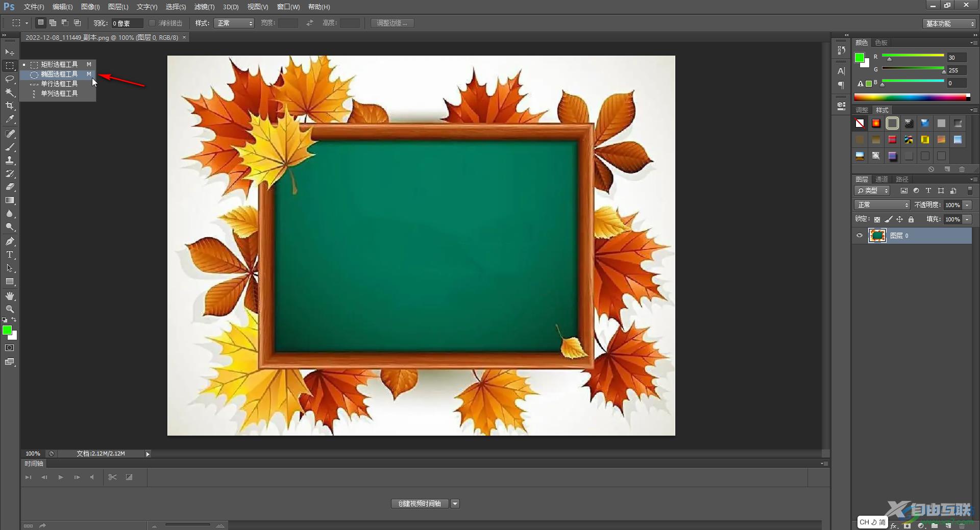Expand the 填充 fill dropdown arrow
980x530 pixels.
[x=967, y=219]
